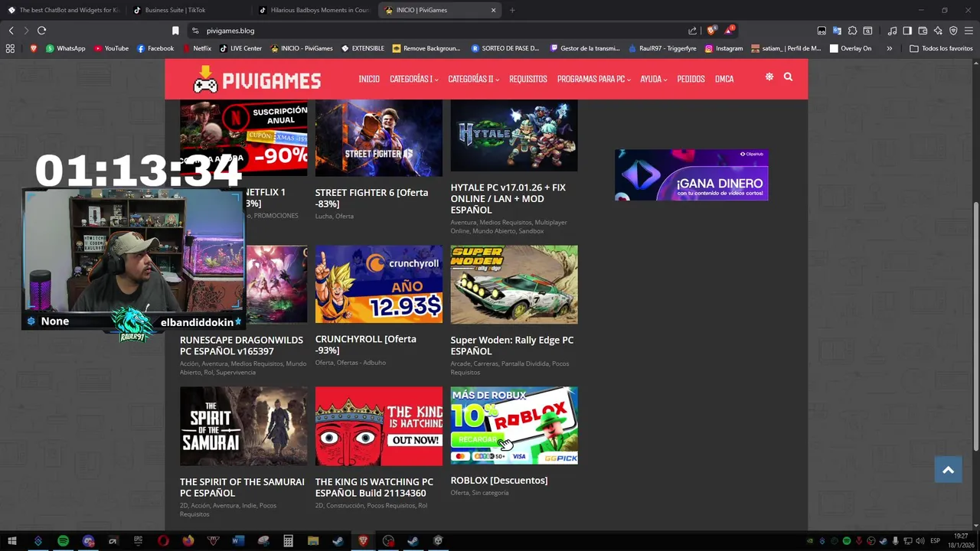The height and width of the screenshot is (551, 980).
Task: Open Microsoft Word from the taskbar
Action: (237, 541)
